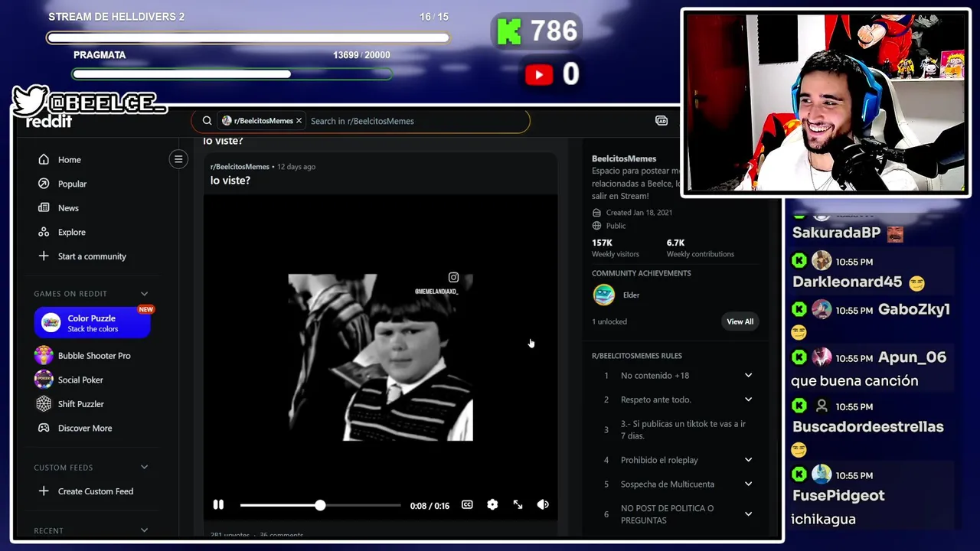
Task: Click Apun_06 username in chat
Action: [912, 357]
